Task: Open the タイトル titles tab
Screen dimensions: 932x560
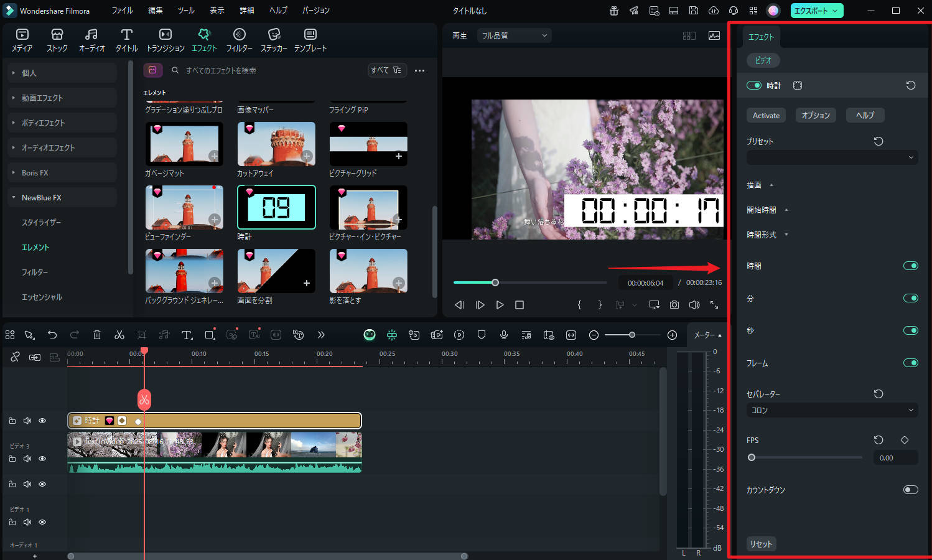Action: tap(127, 40)
